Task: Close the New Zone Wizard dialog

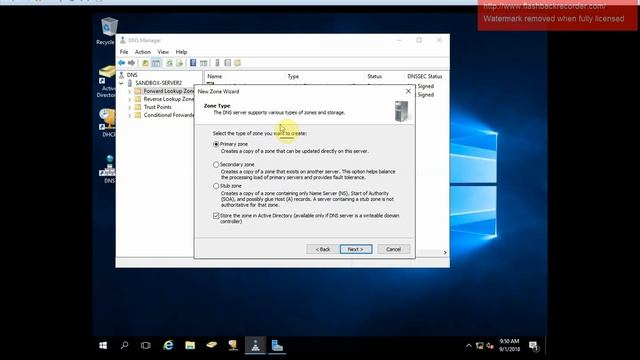Action: [408, 91]
